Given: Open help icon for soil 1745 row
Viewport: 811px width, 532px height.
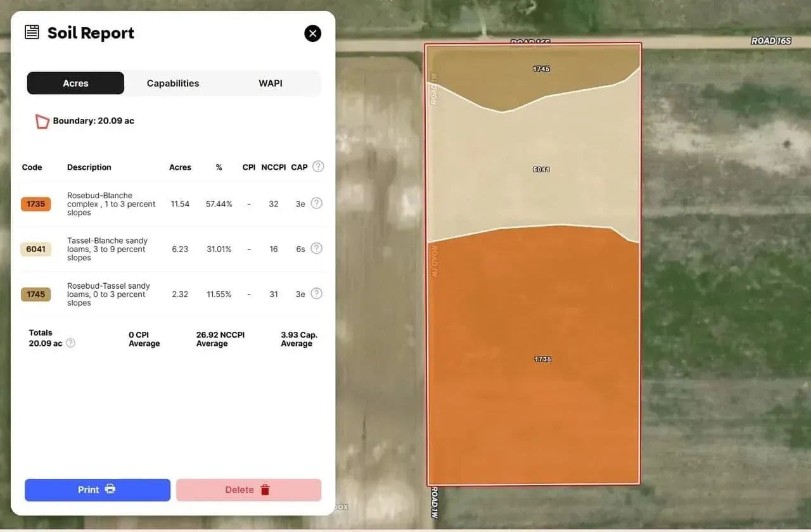Looking at the screenshot, I should tap(316, 294).
